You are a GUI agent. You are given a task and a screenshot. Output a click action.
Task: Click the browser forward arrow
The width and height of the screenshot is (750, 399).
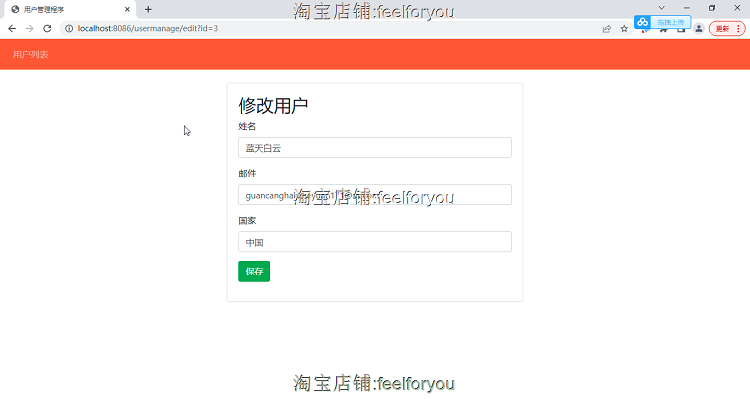pyautogui.click(x=30, y=29)
